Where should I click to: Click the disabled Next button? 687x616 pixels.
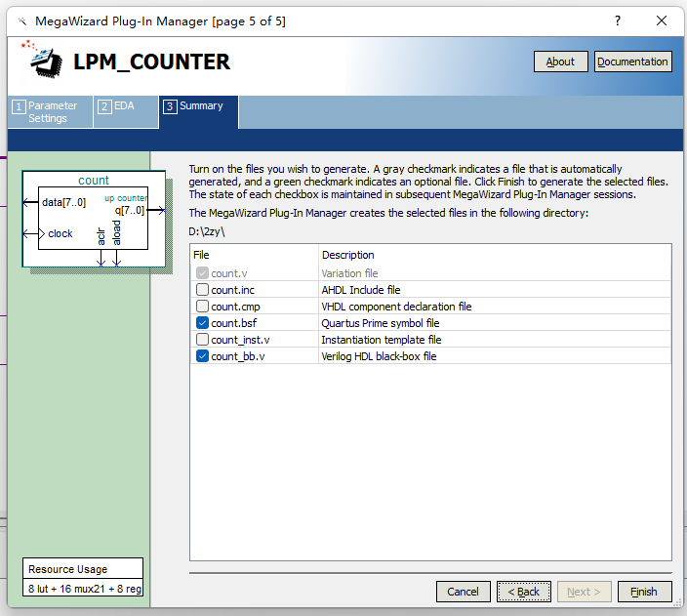pyautogui.click(x=584, y=592)
